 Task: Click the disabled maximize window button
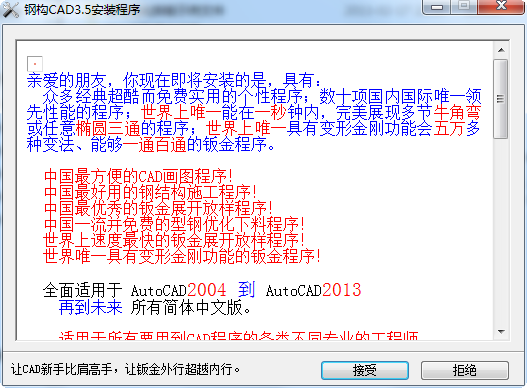point(464,7)
